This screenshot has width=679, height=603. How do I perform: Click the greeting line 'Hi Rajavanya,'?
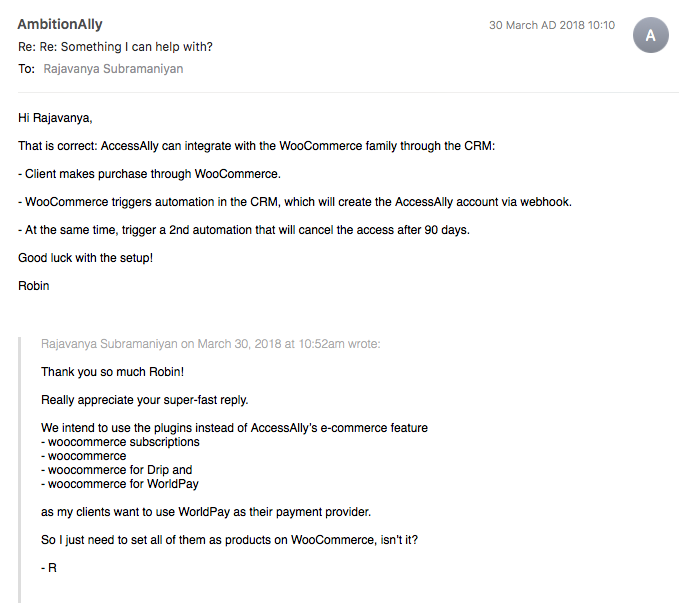[x=55, y=118]
